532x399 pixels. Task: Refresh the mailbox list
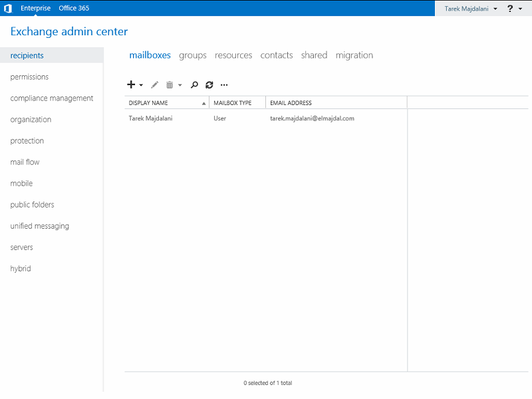click(x=209, y=84)
